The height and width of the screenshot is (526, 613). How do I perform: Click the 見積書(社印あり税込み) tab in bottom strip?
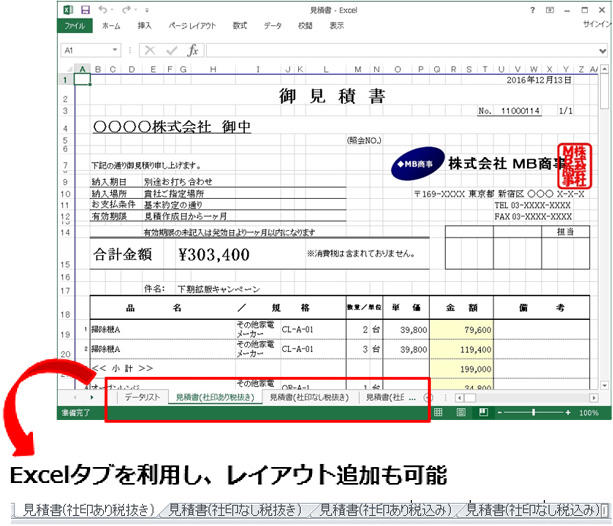[x=385, y=510]
